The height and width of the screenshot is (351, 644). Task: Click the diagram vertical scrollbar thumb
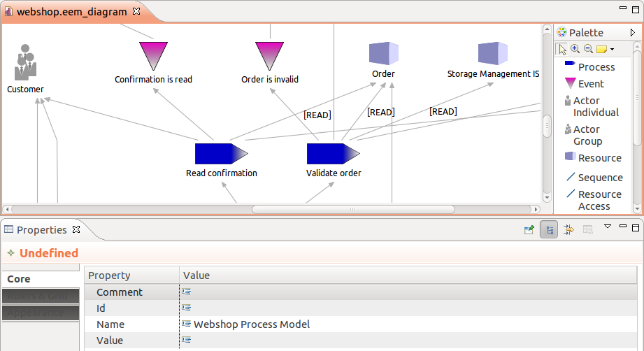pyautogui.click(x=547, y=127)
